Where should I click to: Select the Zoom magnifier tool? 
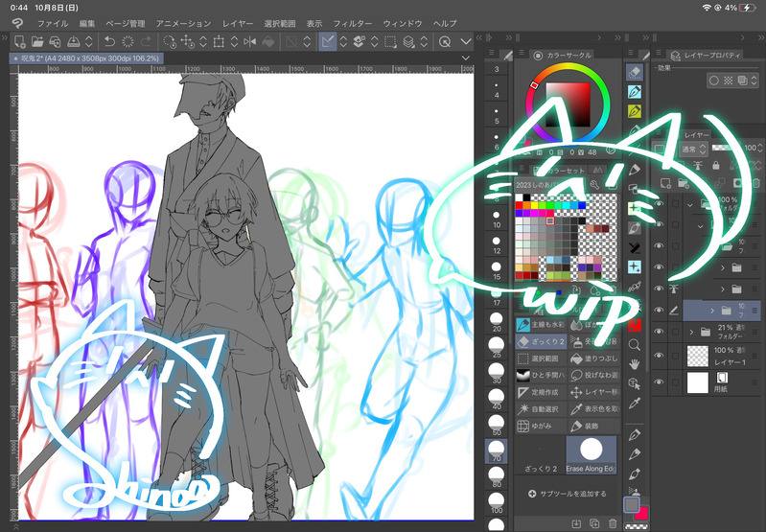click(x=634, y=345)
